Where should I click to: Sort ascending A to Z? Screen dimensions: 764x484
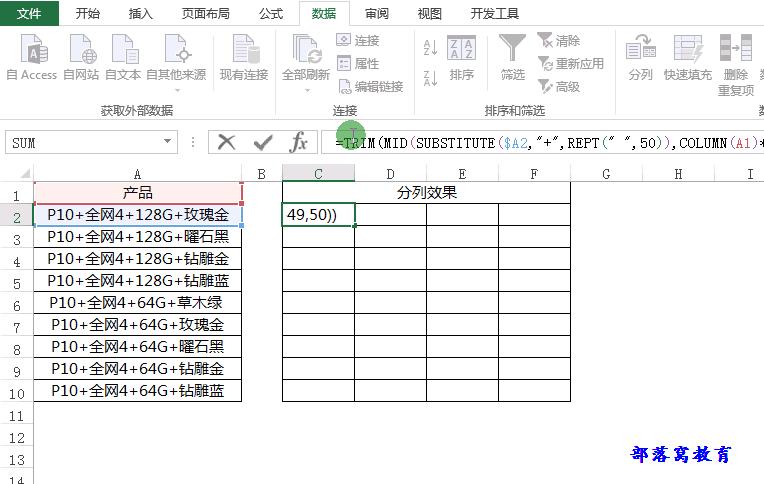point(430,47)
